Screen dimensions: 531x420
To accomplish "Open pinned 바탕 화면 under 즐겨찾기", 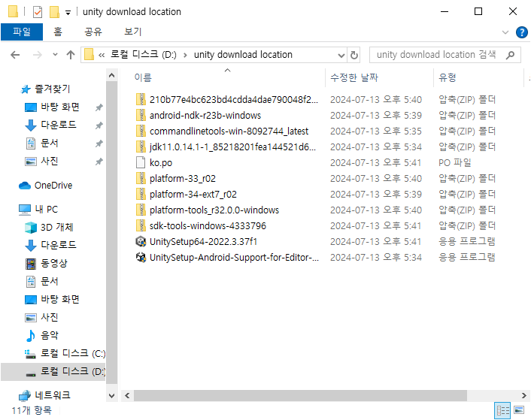I will [53, 107].
